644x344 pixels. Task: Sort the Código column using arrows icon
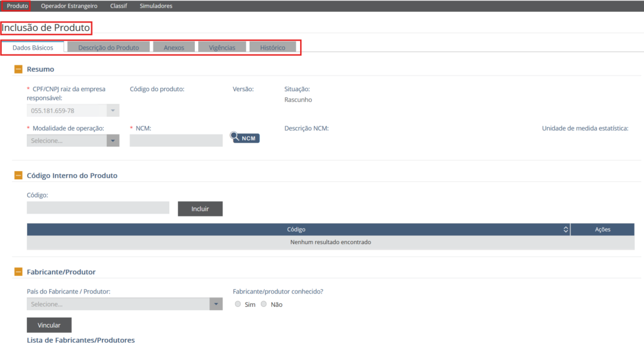coord(565,230)
